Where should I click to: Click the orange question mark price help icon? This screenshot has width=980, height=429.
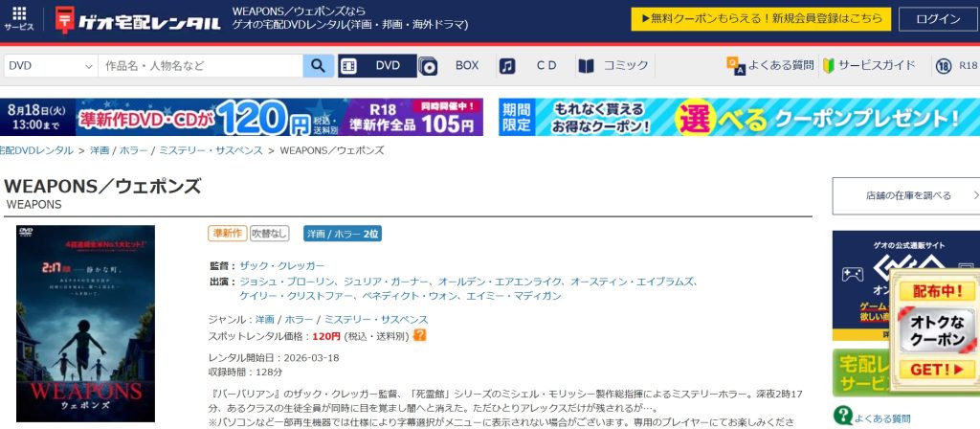point(420,335)
